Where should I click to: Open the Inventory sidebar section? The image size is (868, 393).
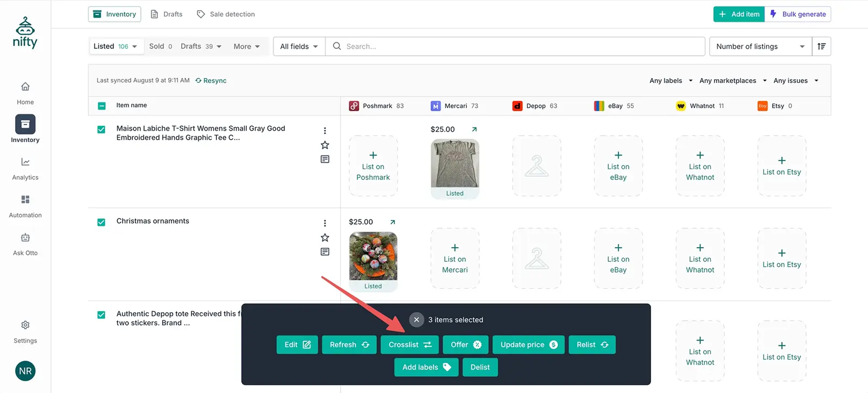click(x=25, y=129)
